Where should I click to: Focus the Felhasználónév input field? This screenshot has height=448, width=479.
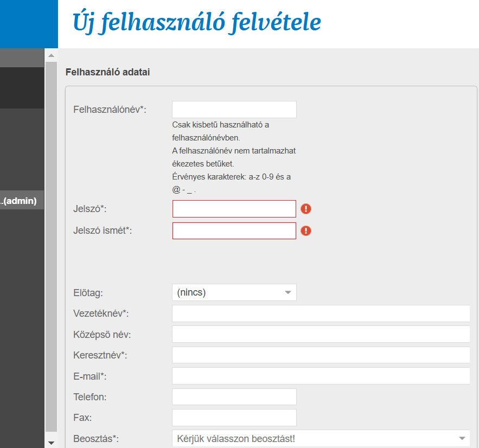[234, 110]
